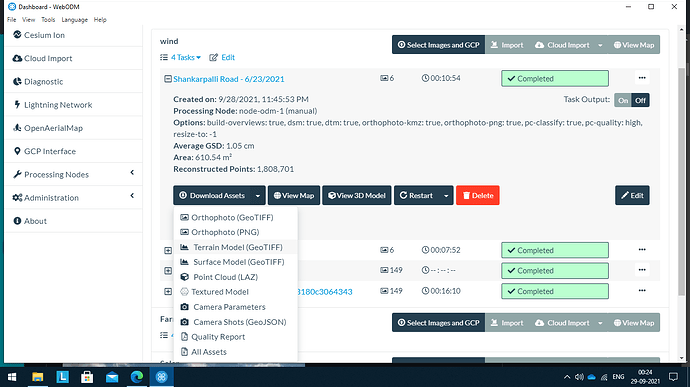Open Cloud Import in sidebar
The image size is (690, 387).
(42, 58)
